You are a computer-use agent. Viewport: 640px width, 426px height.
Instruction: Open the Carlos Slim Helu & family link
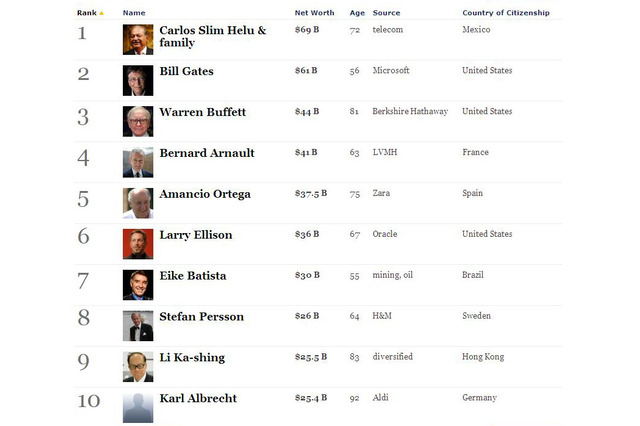[213, 36]
